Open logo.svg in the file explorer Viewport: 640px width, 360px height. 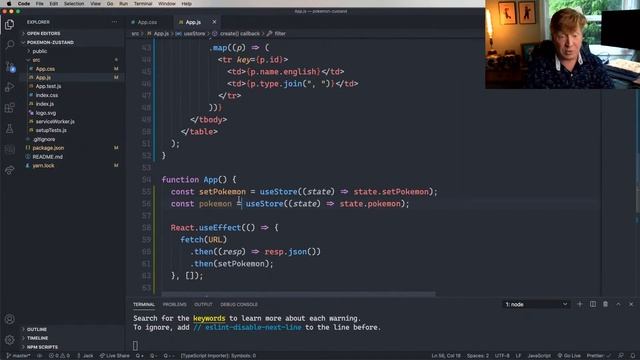pos(46,113)
